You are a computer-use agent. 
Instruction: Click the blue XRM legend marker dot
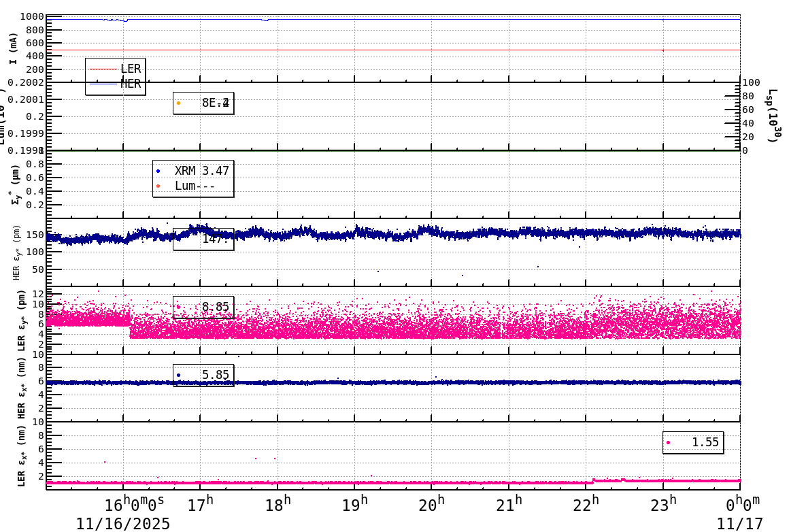pyautogui.click(x=158, y=171)
